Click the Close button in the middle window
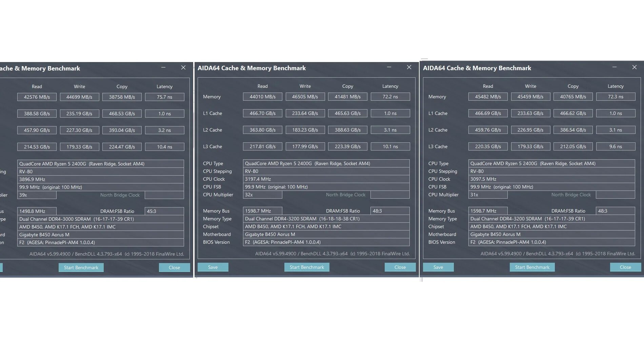This screenshot has height=339, width=644. tap(400, 267)
